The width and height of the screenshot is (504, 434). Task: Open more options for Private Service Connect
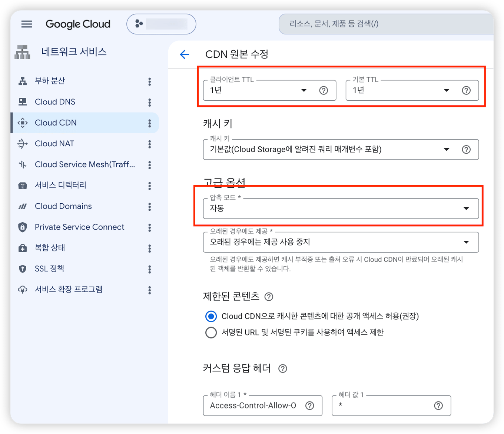(150, 227)
